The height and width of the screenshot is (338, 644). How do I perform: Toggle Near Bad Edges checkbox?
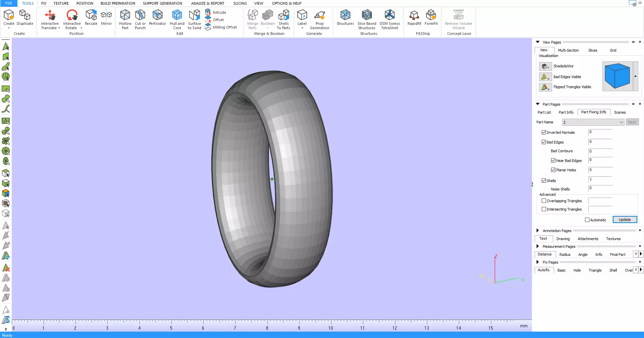(553, 161)
